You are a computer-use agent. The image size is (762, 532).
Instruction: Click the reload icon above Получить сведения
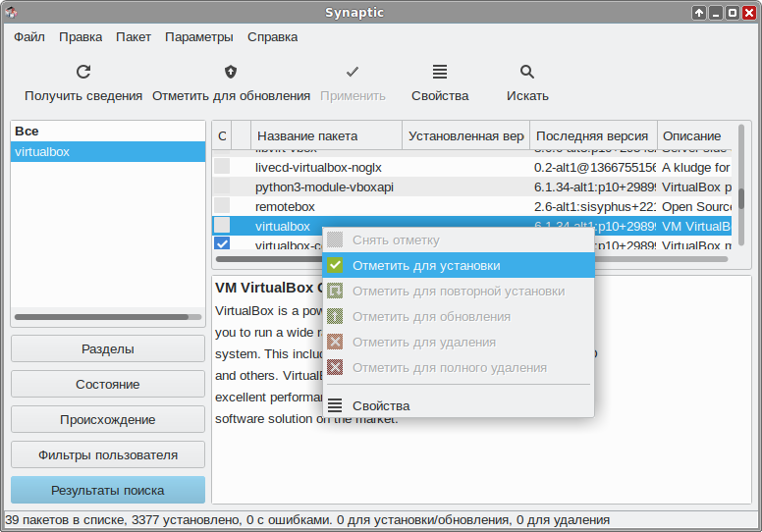[x=83, y=72]
